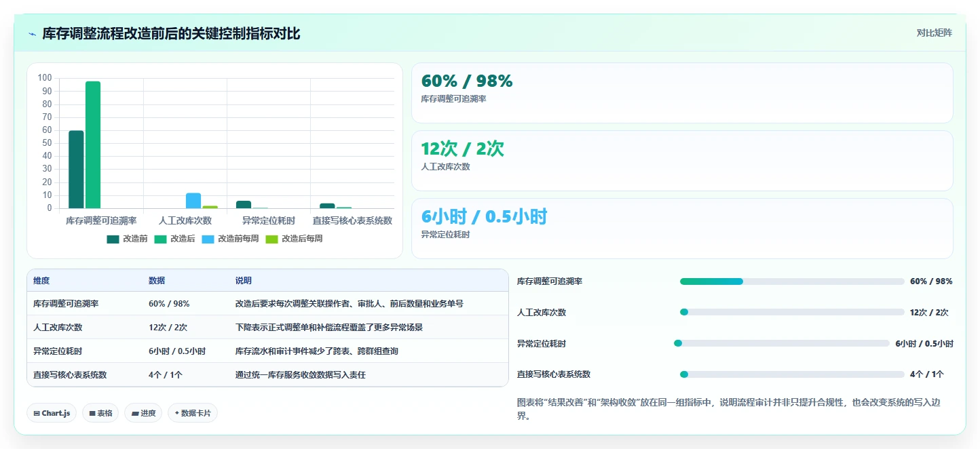
Task: Click the 表格 tag chip
Action: pos(100,413)
